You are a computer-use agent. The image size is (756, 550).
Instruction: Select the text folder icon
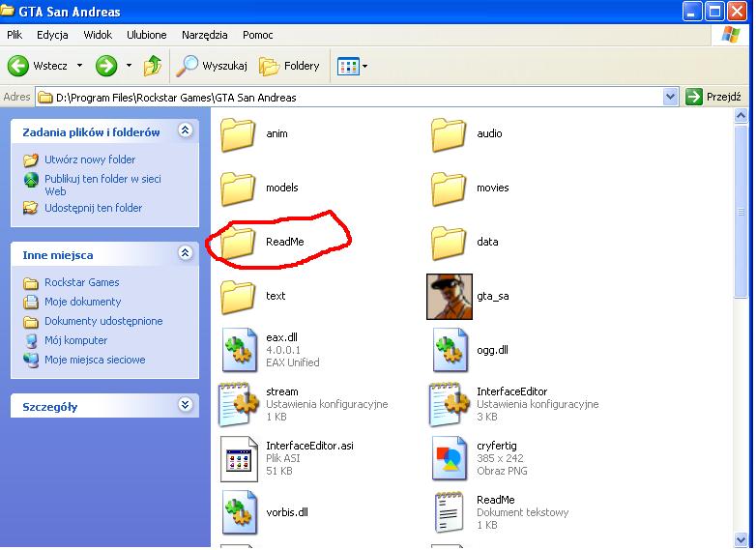coord(238,297)
